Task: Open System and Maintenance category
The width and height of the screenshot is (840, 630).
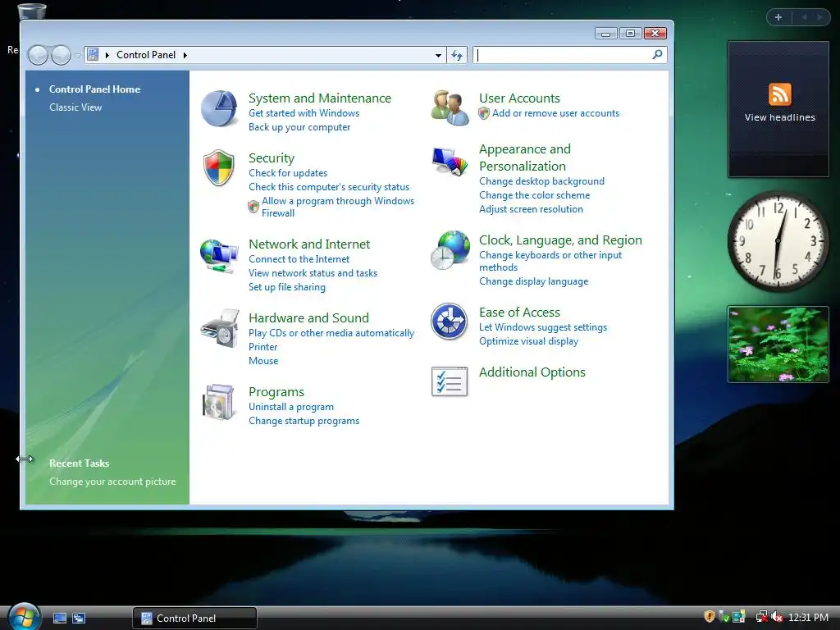Action: tap(320, 98)
